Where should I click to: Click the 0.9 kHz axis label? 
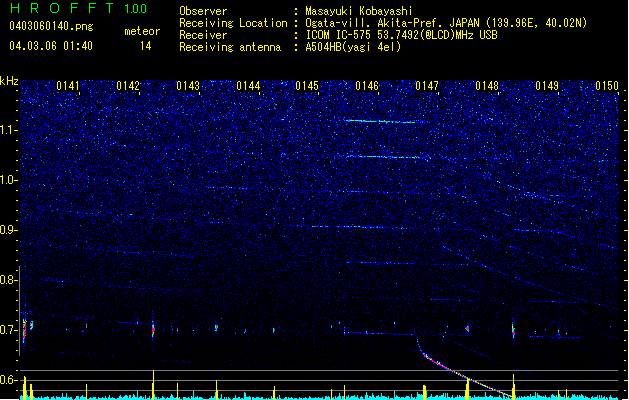coord(9,230)
